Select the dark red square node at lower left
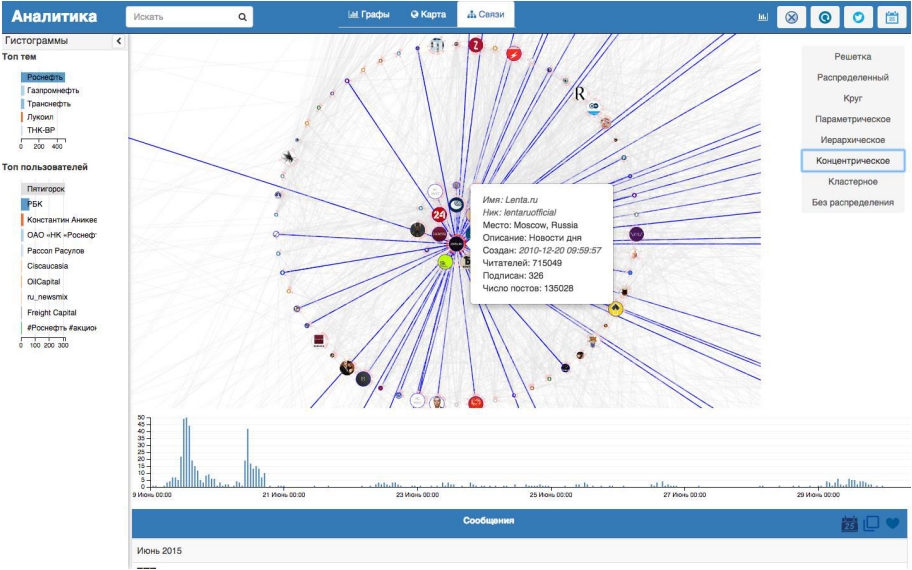 point(319,341)
